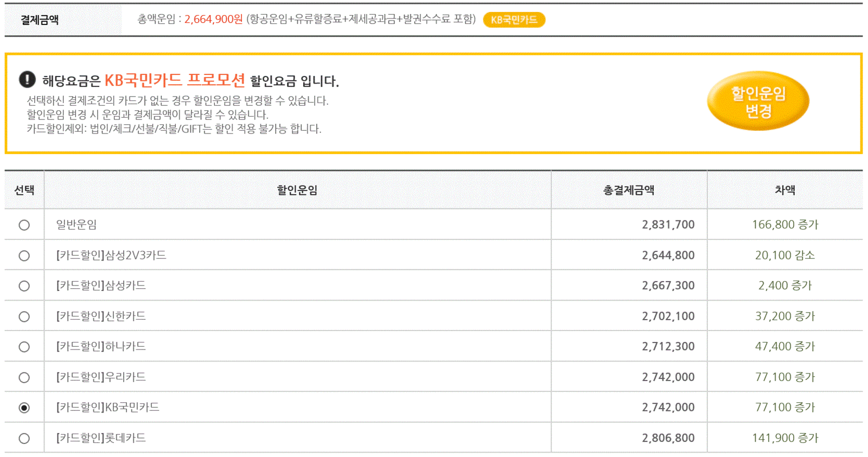
Task: Click the [카드할인]KB국민카드 row label
Action: tap(107, 407)
